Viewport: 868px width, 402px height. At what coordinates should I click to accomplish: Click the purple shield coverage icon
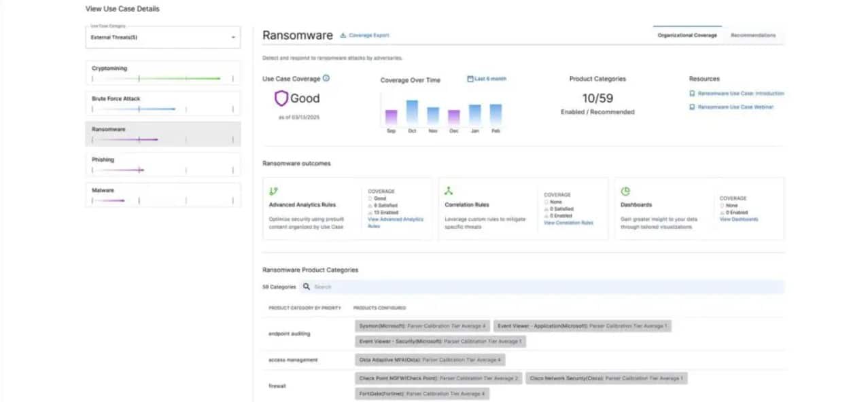pyautogui.click(x=281, y=98)
